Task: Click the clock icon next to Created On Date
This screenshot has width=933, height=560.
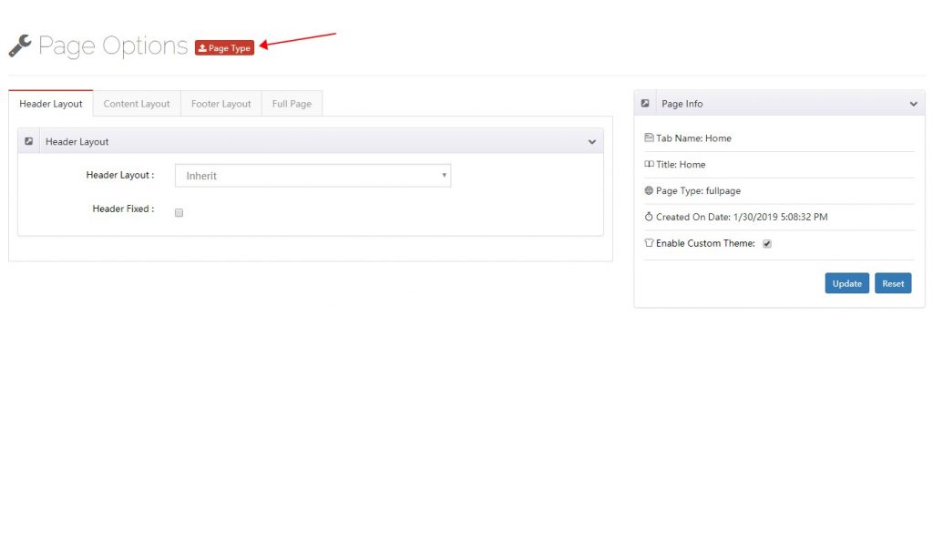Action: point(649,217)
